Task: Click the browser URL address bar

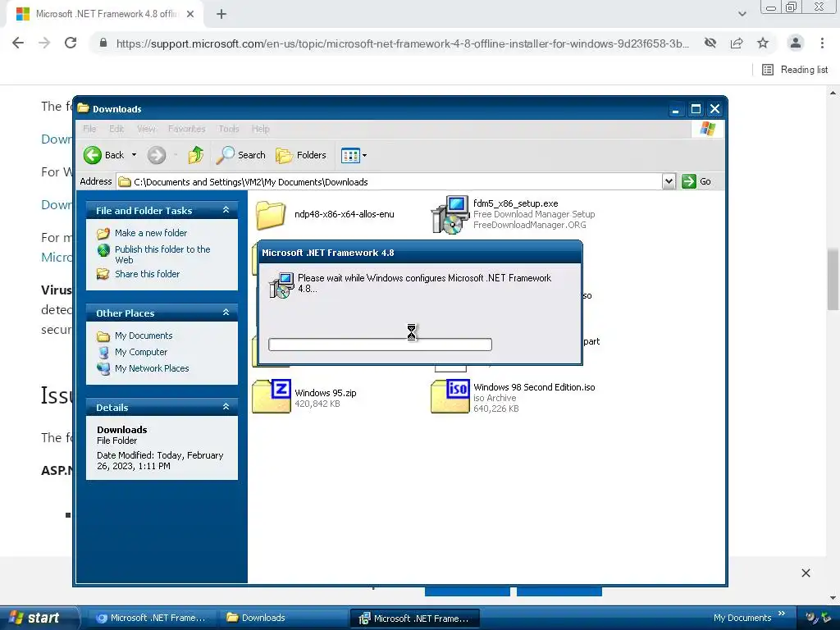Action: pos(402,43)
